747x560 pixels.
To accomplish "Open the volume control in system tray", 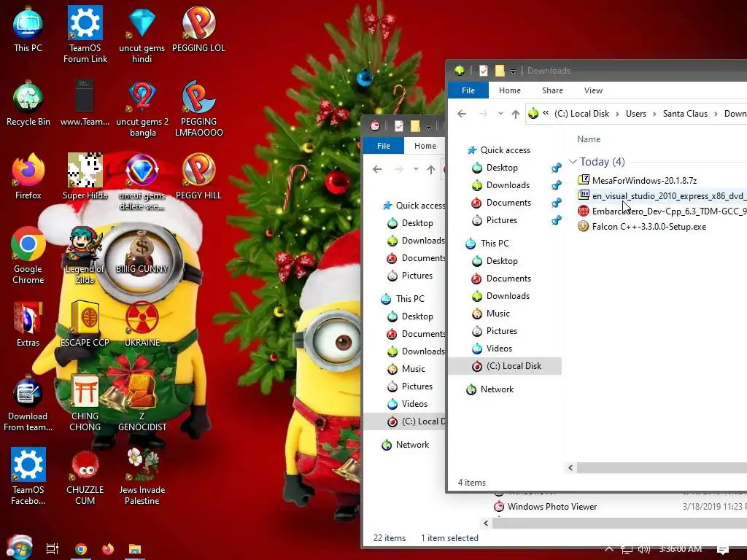I will click(x=643, y=549).
